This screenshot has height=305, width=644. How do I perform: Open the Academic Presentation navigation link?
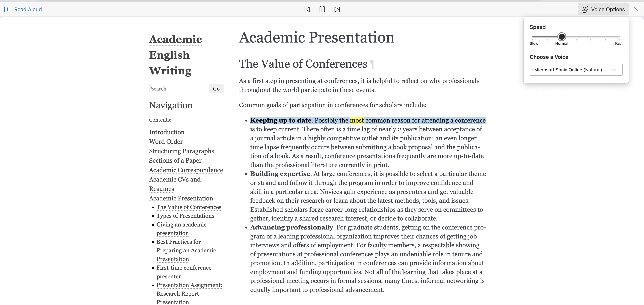181,198
